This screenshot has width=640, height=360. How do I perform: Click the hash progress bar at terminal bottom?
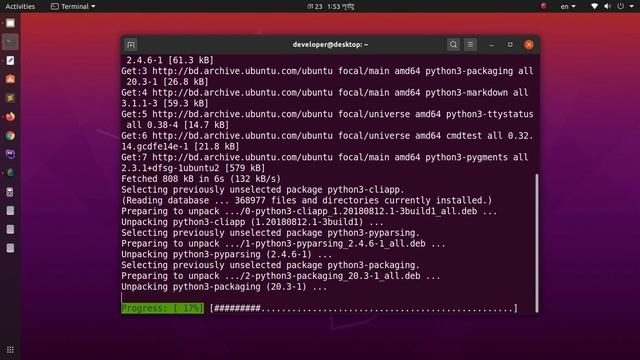[364, 308]
